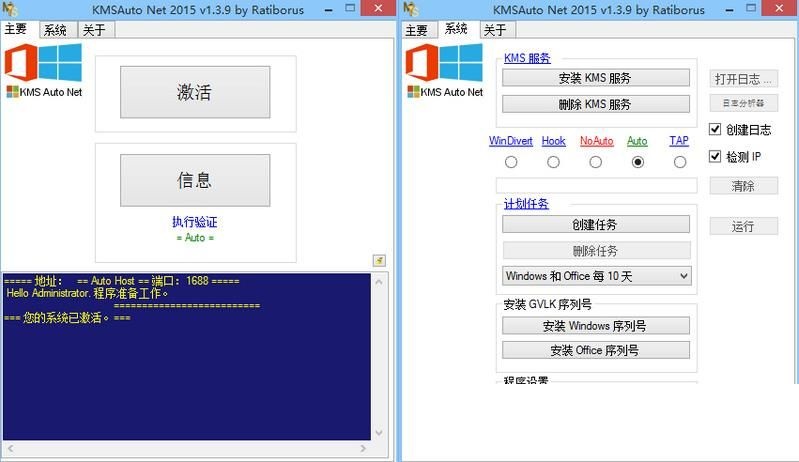The height and width of the screenshot is (462, 799).
Task: Open 关于 tab in right window
Action: 495,30
